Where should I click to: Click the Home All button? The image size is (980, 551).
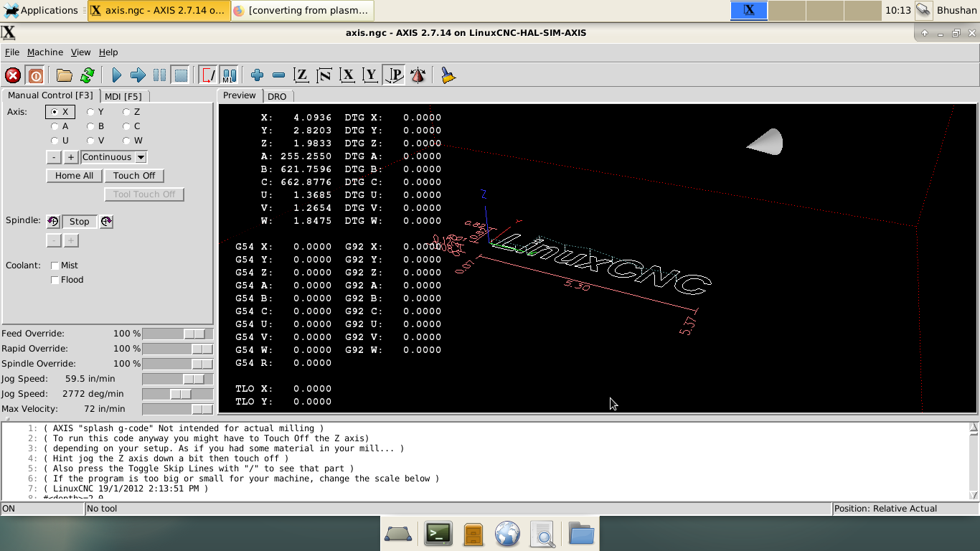[74, 176]
